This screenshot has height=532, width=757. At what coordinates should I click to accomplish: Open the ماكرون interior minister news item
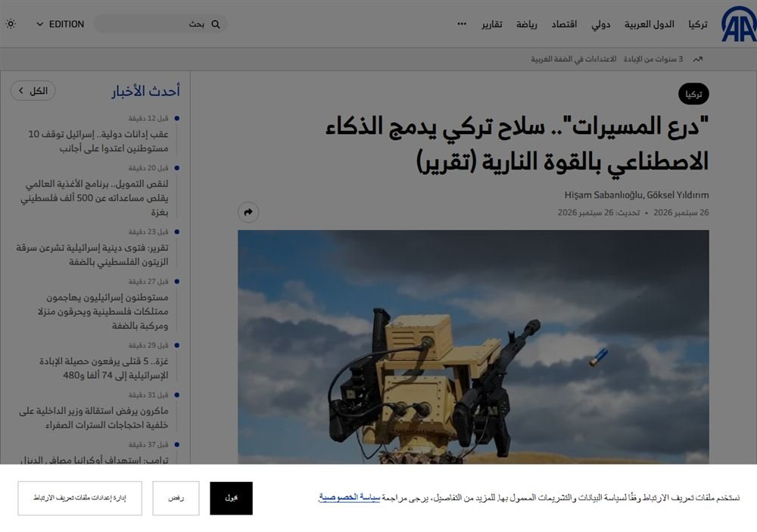point(94,418)
